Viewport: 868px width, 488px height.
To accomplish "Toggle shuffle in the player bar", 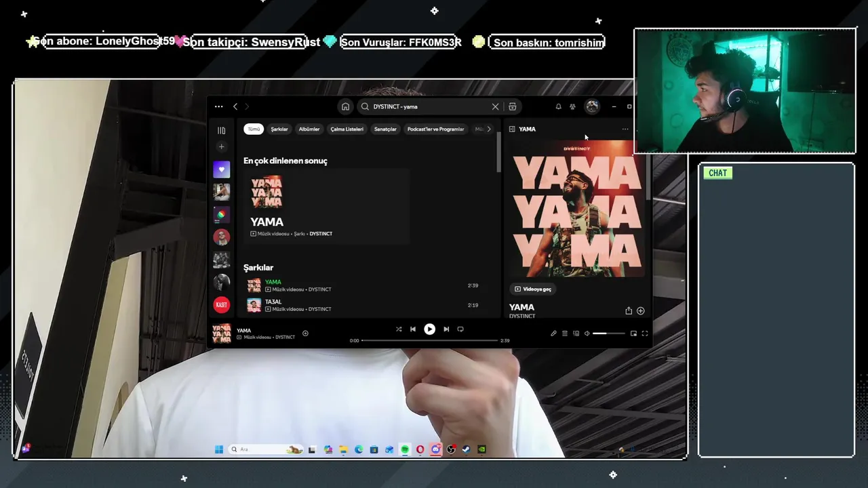I will [x=399, y=329].
